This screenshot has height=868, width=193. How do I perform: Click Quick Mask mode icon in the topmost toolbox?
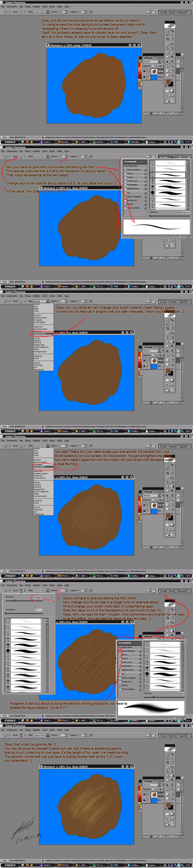click(x=172, y=91)
